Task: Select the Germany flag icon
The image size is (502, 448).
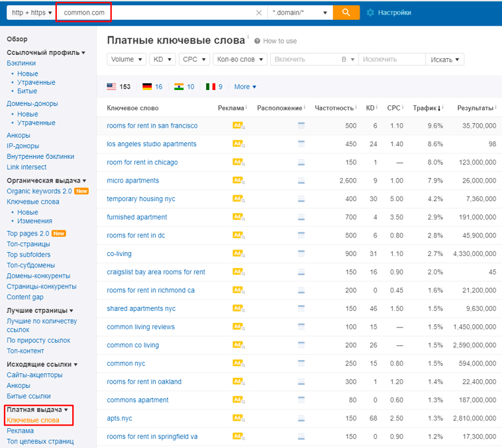Action: tap(147, 87)
